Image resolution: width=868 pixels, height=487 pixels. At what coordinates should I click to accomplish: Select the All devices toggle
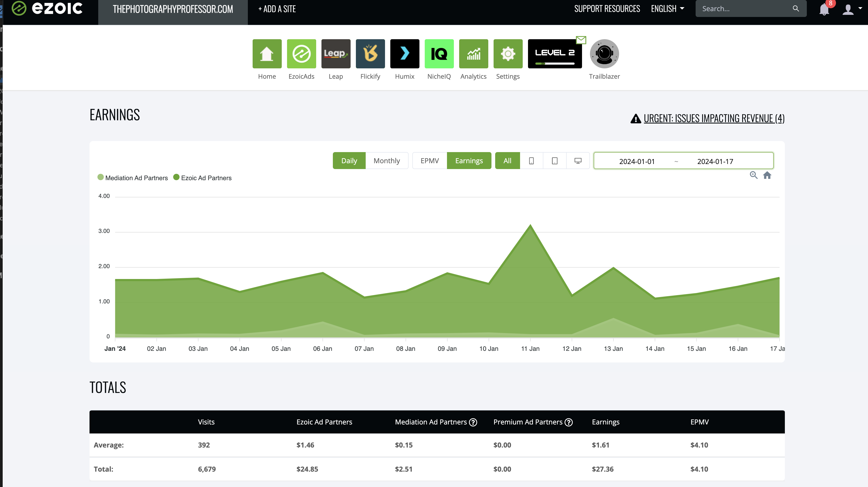(x=507, y=161)
